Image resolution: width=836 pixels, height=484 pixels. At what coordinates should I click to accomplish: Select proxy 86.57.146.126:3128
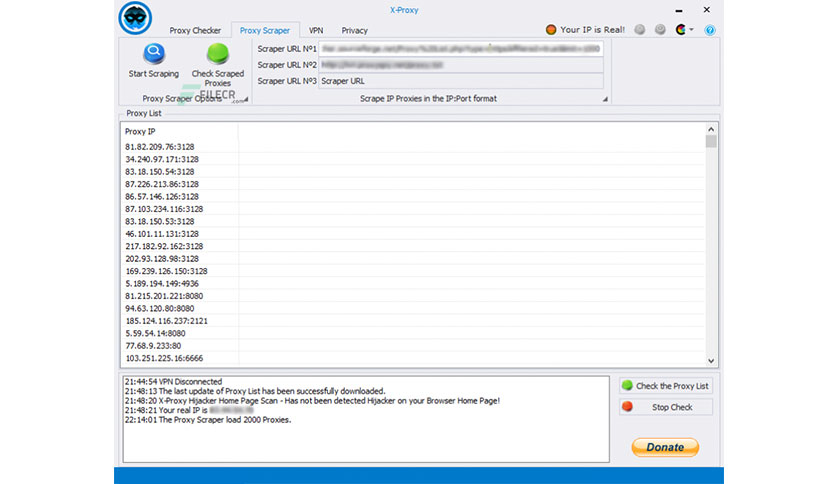[162, 196]
